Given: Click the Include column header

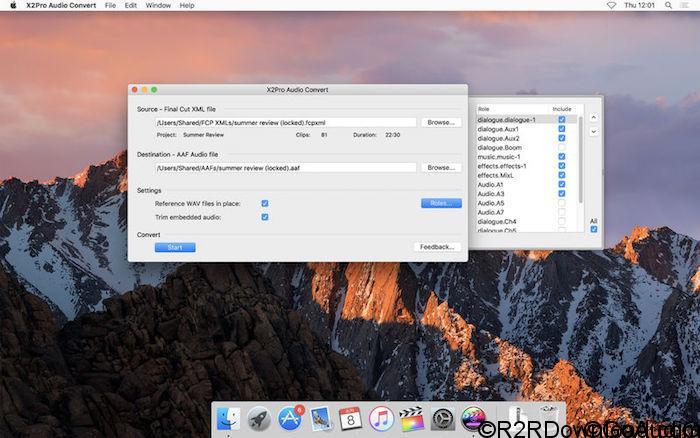Looking at the screenshot, I should coord(562,109).
